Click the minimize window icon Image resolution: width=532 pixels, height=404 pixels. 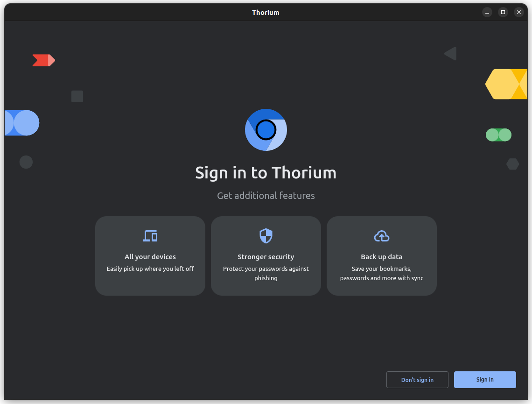(487, 12)
